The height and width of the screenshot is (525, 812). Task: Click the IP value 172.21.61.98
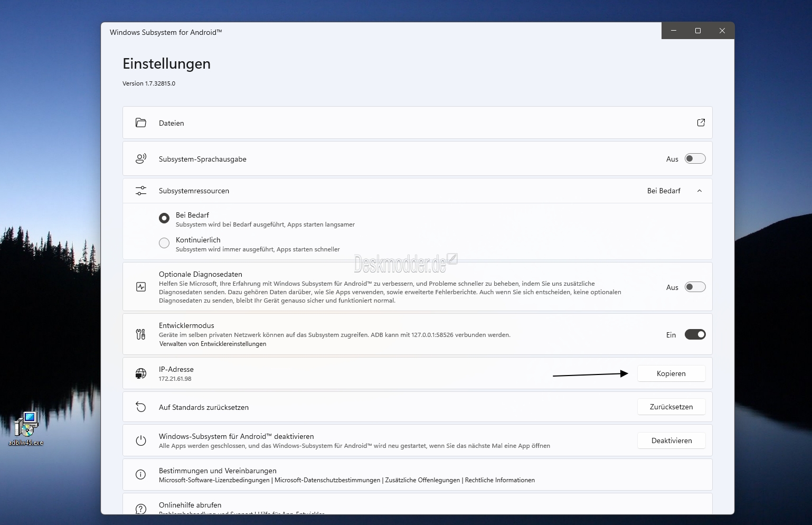click(x=175, y=379)
